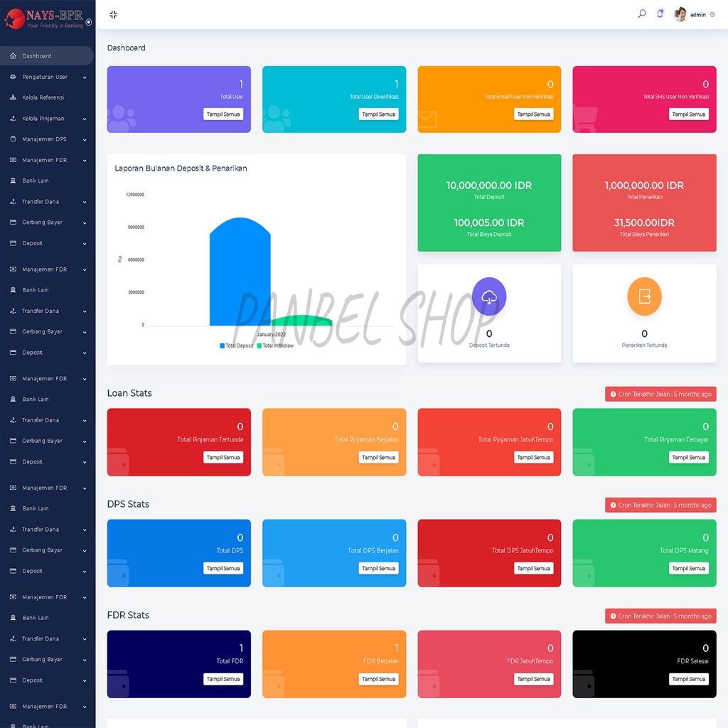Viewport: 728px width, 728px height.
Task: Click Tampil Semua on Total User Diverifikasi card
Action: coord(378,114)
